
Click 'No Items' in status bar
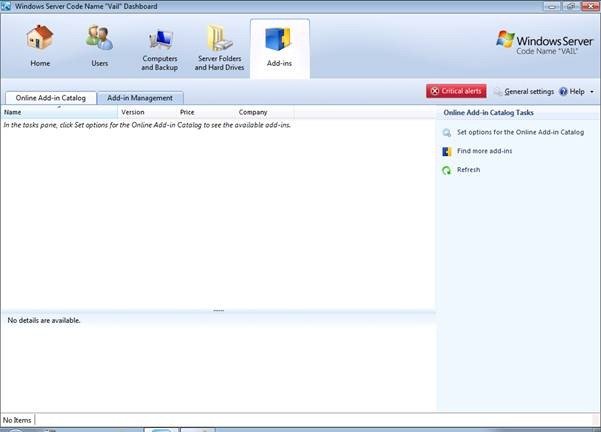17,420
